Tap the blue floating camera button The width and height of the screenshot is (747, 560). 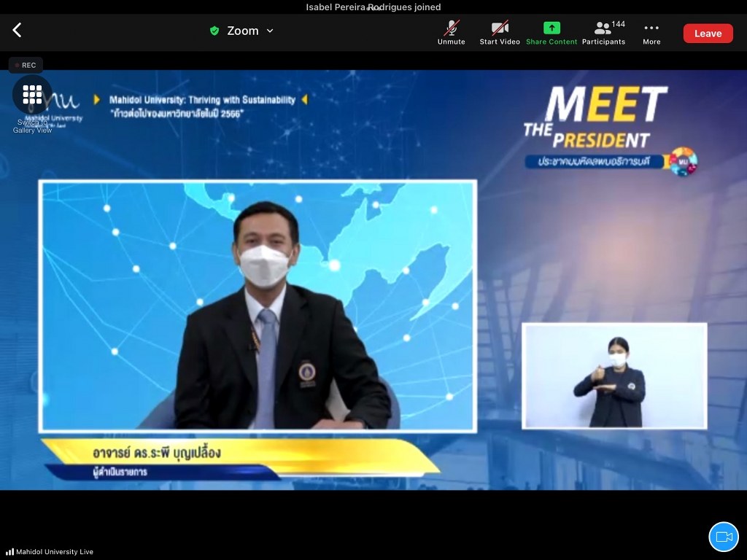tap(723, 537)
